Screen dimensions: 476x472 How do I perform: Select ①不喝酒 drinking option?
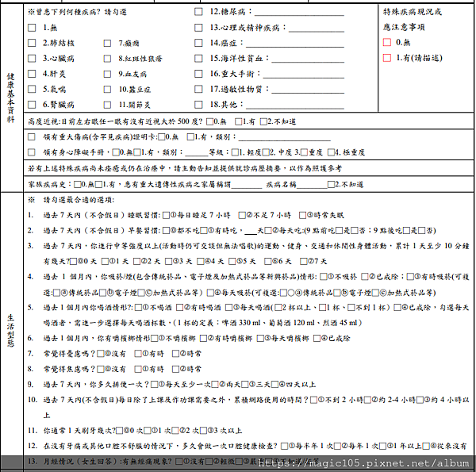[x=138, y=308]
